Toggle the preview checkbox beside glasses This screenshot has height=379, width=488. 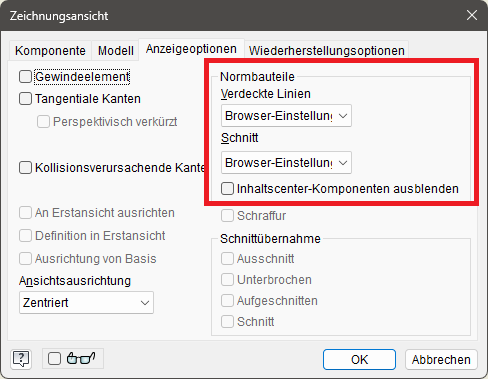pos(54,359)
